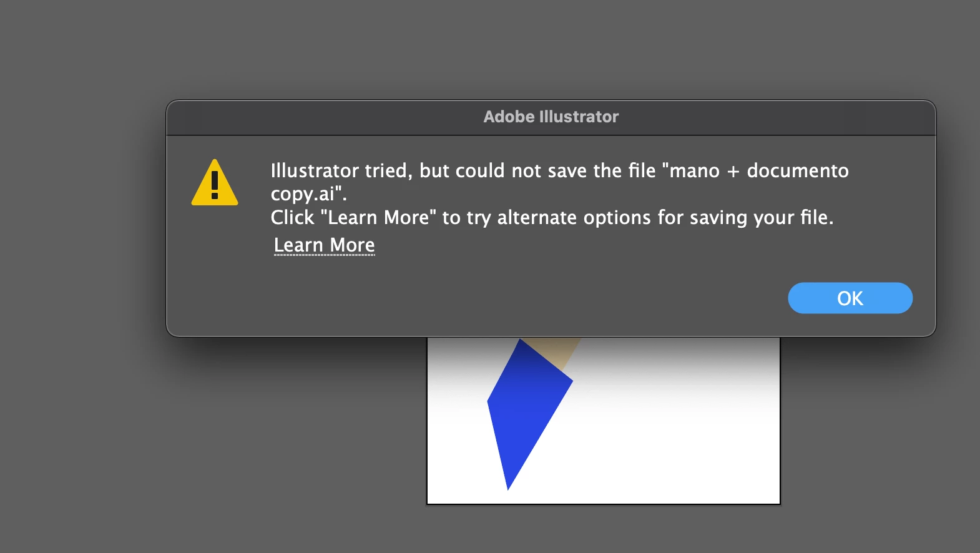Click the OK button in the dialog
The height and width of the screenshot is (553, 980).
point(850,298)
